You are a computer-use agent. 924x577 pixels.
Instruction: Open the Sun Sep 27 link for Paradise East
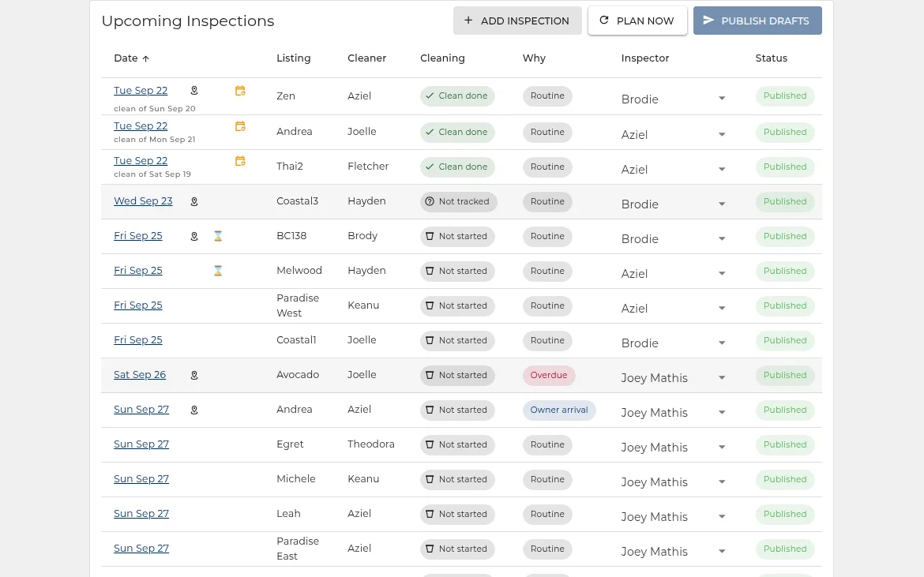(x=141, y=548)
